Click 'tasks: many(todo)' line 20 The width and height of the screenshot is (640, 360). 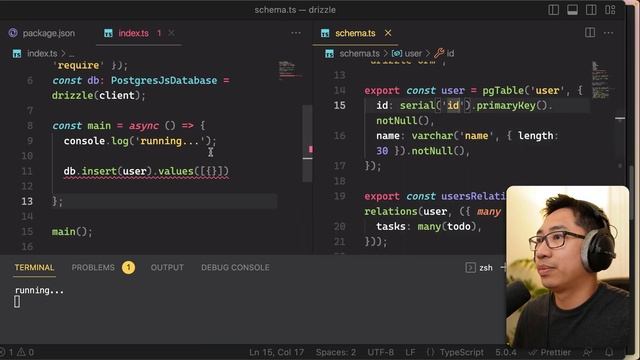pos(429,227)
